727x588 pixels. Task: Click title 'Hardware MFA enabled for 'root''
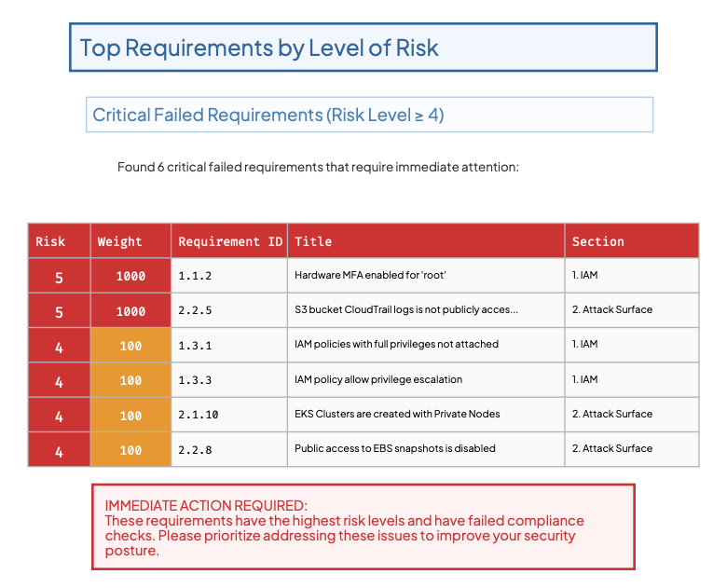point(370,275)
